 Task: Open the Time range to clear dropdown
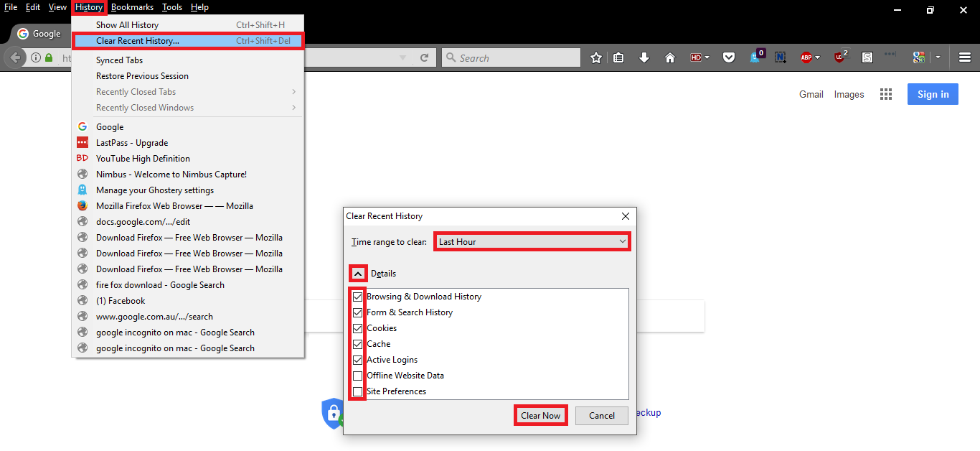click(x=532, y=242)
